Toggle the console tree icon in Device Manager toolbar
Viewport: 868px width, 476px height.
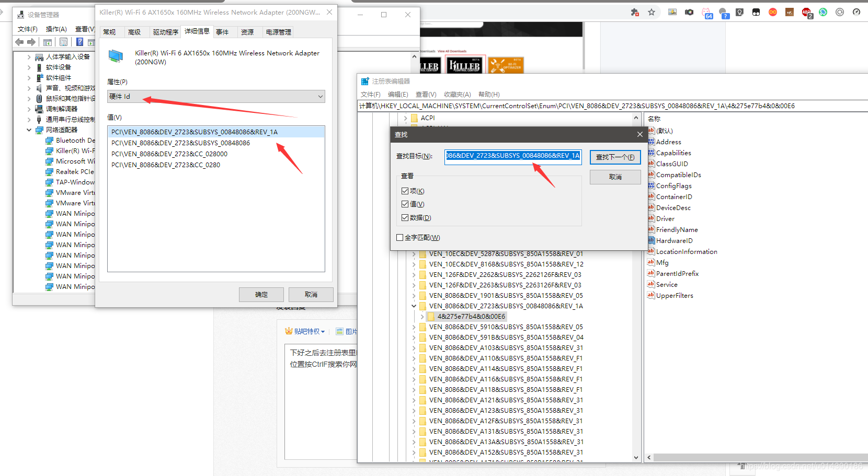48,42
